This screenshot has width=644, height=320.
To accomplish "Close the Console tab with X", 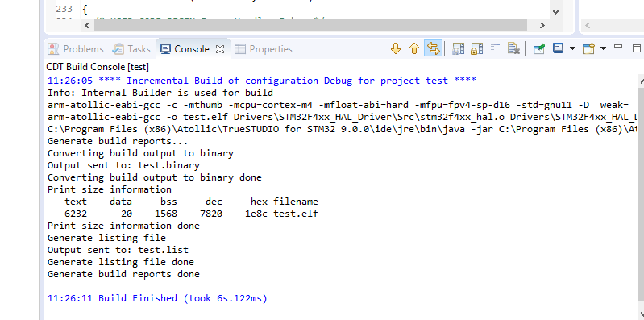I will tap(220, 49).
